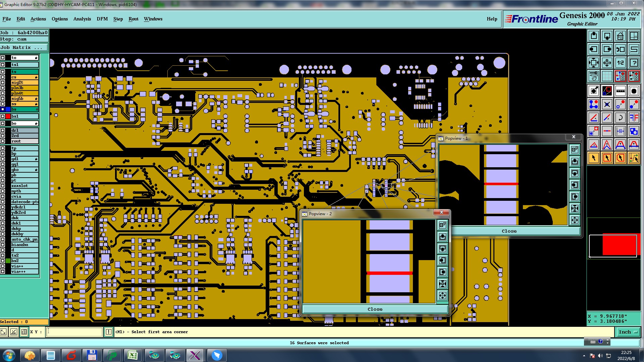
Task: Click the X Y coordinate input field
Action: point(74,332)
